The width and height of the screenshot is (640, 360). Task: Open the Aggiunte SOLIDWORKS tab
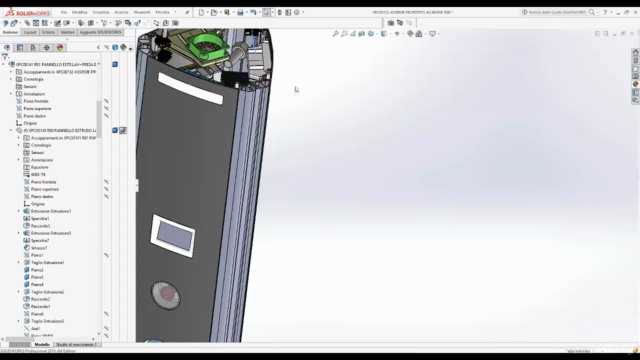(100, 32)
